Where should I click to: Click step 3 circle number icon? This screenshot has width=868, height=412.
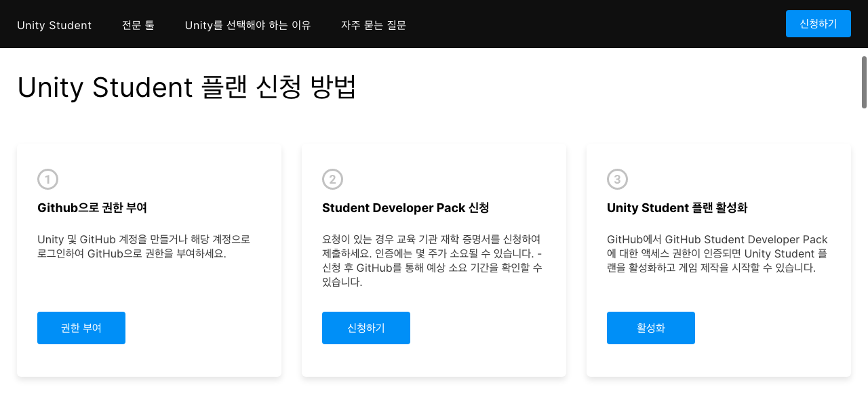click(x=617, y=180)
